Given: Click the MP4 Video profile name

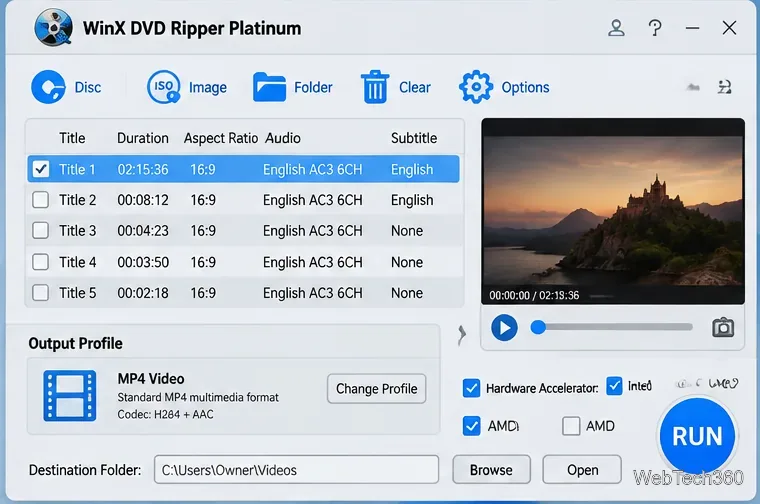Looking at the screenshot, I should (x=151, y=378).
